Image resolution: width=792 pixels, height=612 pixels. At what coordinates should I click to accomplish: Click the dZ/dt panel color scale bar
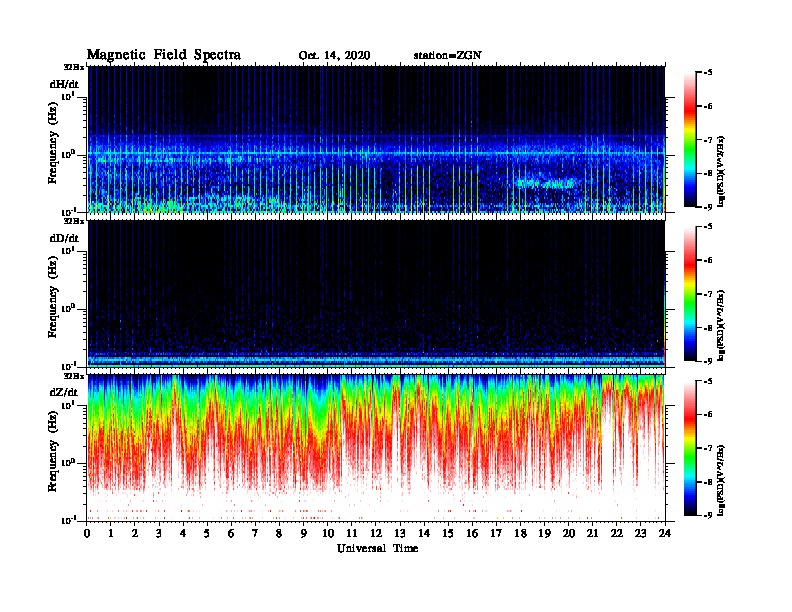click(690, 447)
